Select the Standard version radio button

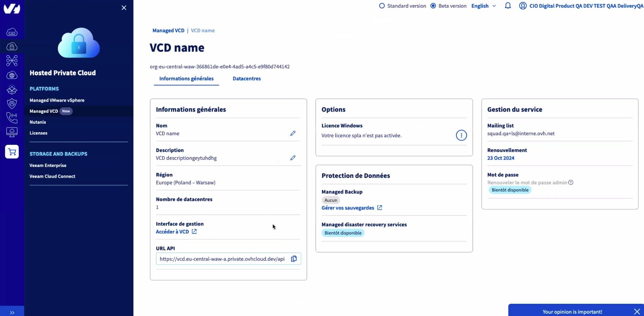(x=382, y=6)
